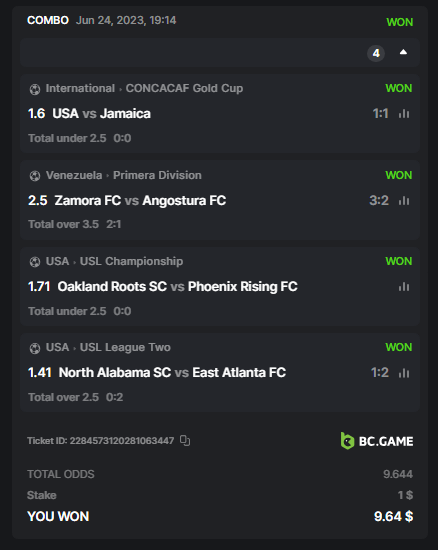Select North Alabama SC vs East Atlanta match
This screenshot has height=550, width=438.
(x=172, y=373)
